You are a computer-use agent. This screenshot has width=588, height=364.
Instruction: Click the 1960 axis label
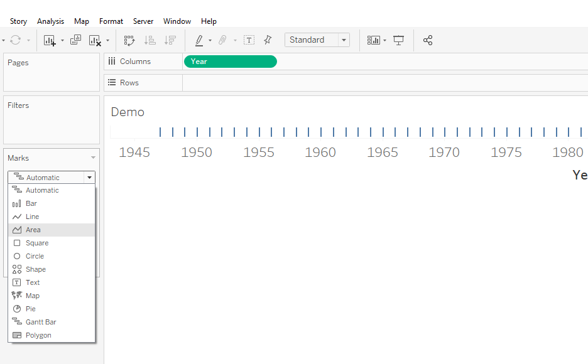[320, 153]
